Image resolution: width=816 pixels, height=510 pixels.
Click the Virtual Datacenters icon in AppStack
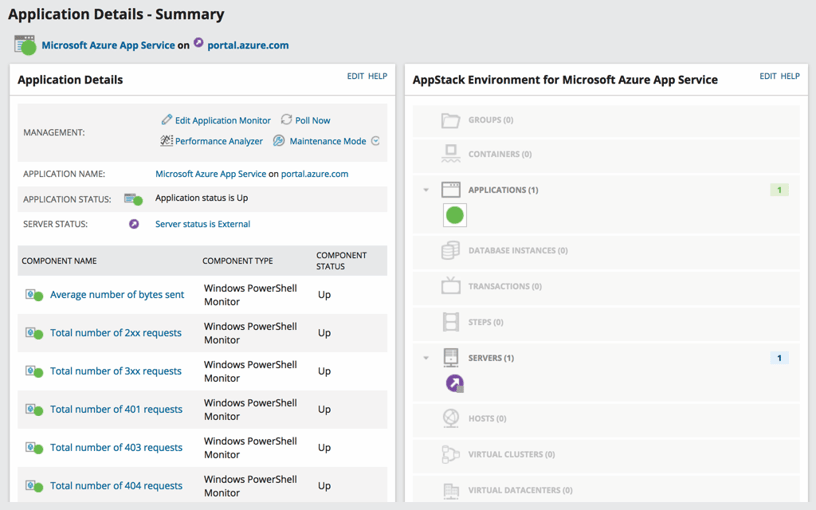[451, 490]
